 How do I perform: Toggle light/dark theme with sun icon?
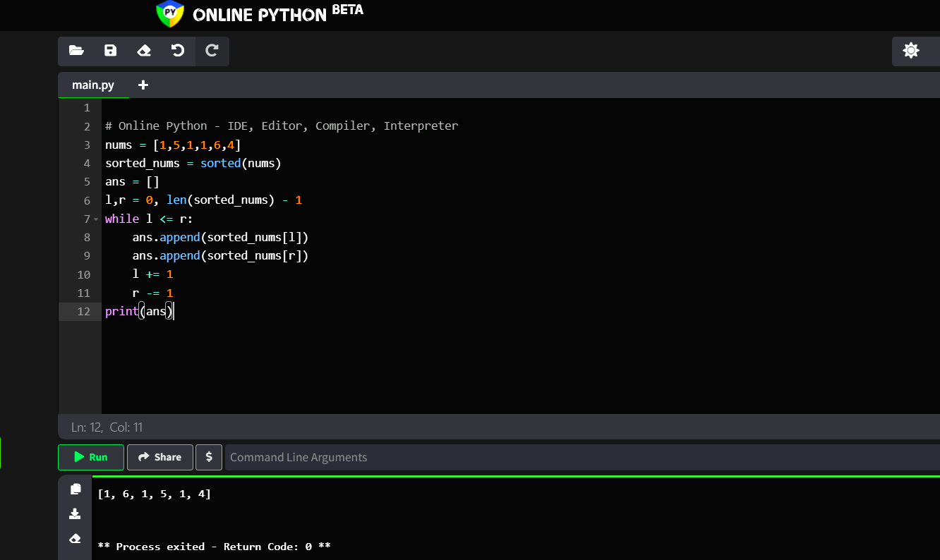tap(911, 51)
